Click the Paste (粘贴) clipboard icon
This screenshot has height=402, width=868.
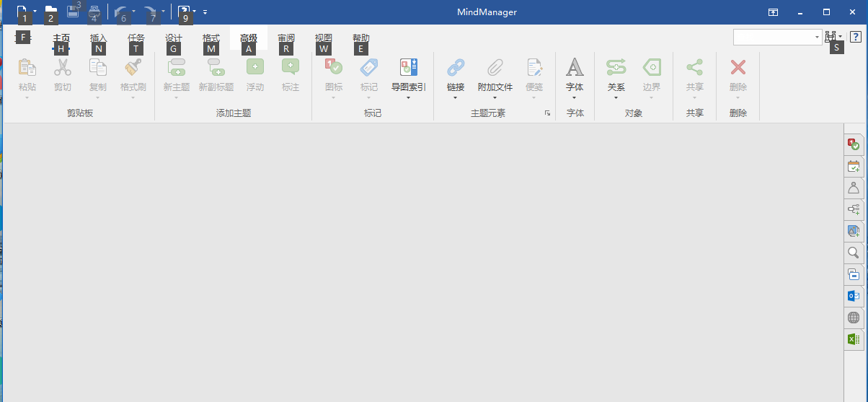(27, 68)
